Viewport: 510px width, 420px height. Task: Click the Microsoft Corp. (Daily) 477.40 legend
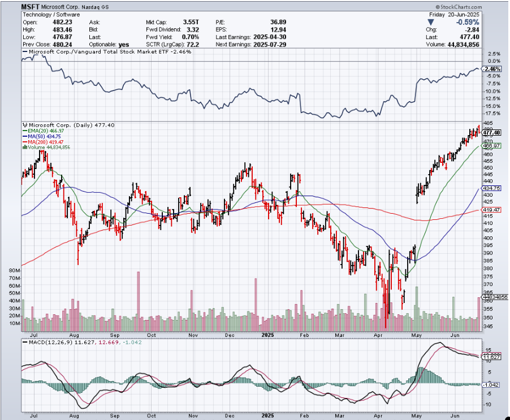click(x=68, y=125)
